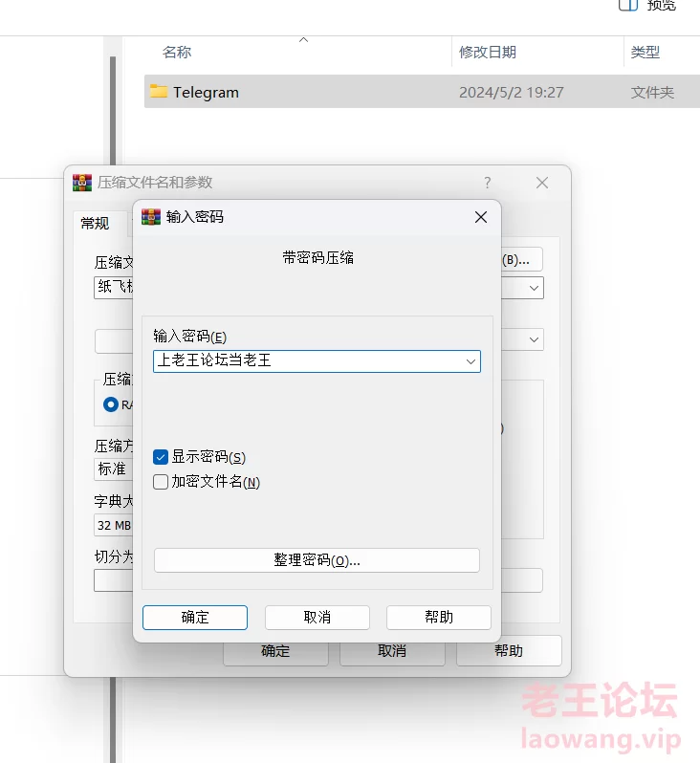The image size is (700, 763).
Task: Open the second dropdown arrow below the archive name
Action: coord(534,339)
